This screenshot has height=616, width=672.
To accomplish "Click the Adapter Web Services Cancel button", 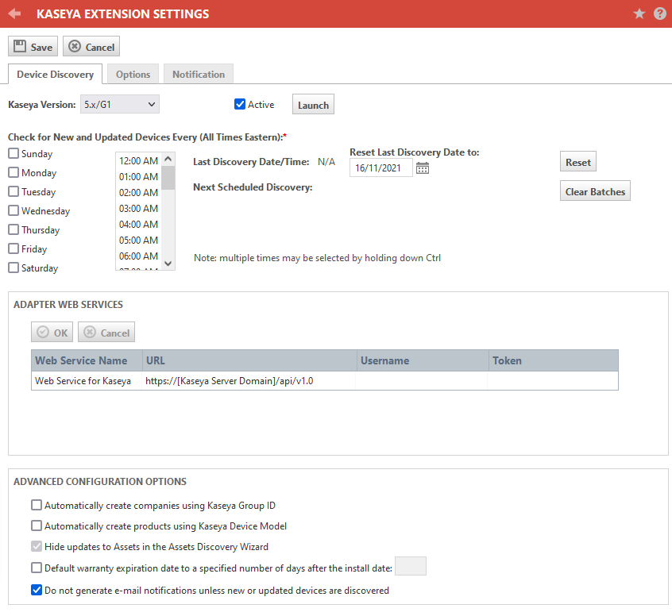I will 106,333.
